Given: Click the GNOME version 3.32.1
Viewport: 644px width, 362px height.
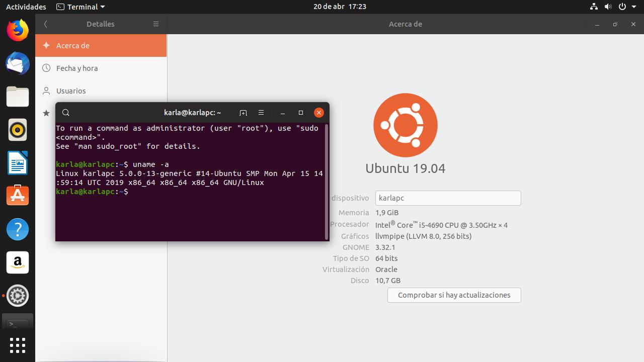Looking at the screenshot, I should [x=385, y=247].
